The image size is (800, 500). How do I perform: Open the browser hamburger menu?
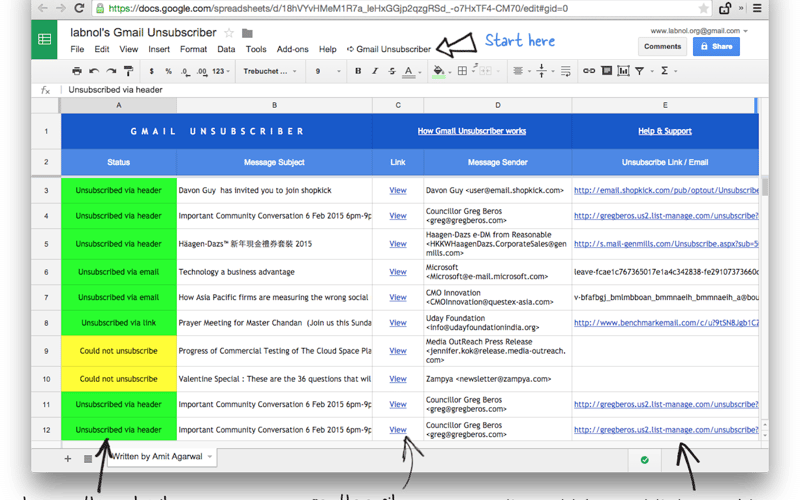click(x=757, y=8)
